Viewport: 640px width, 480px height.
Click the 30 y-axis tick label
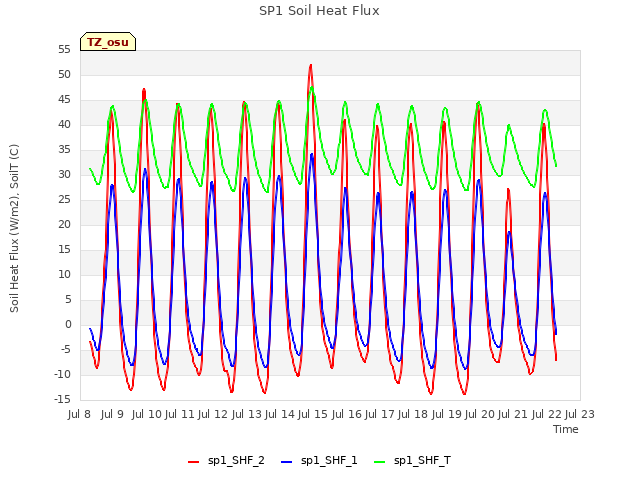[64, 175]
